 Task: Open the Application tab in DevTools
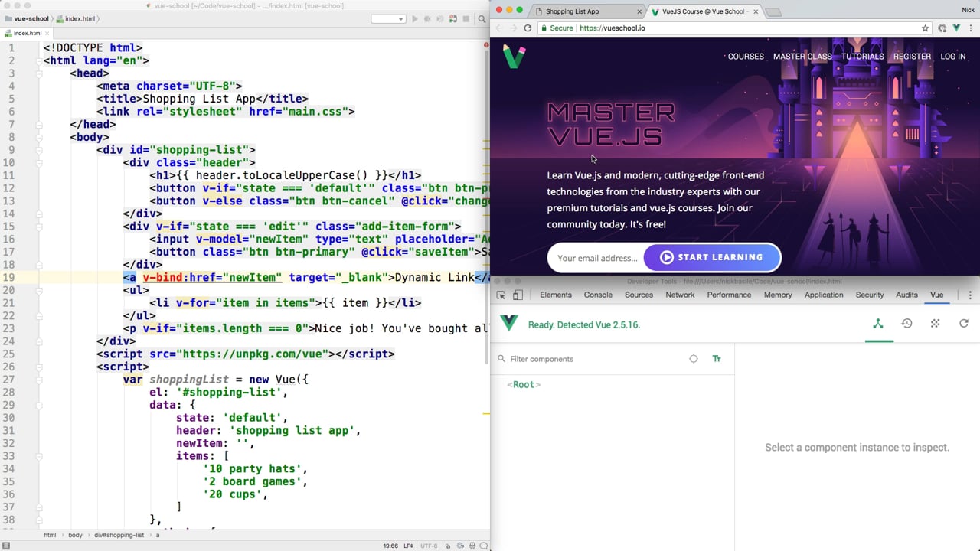[x=824, y=295]
